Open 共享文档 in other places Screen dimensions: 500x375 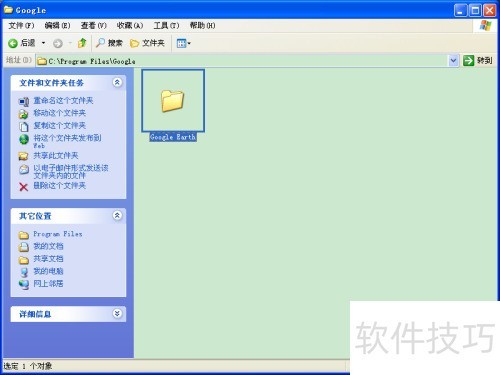point(48,259)
